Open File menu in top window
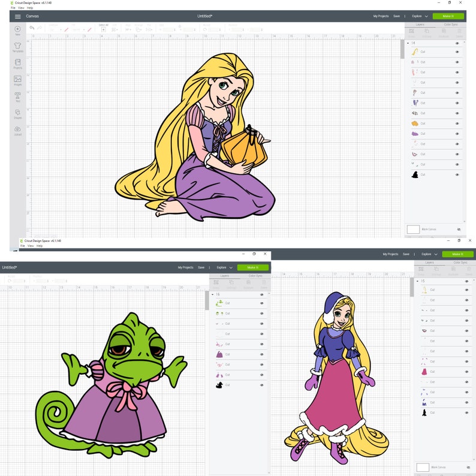The image size is (476, 476). 13,8
